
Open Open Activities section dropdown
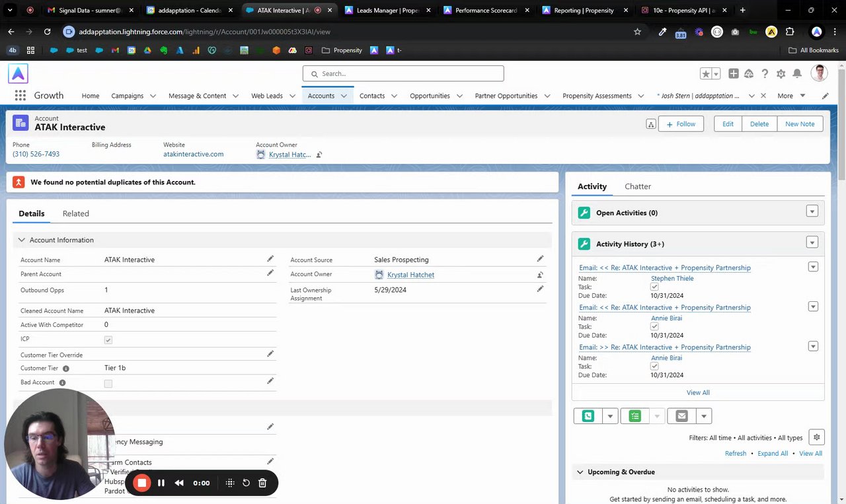coord(812,211)
